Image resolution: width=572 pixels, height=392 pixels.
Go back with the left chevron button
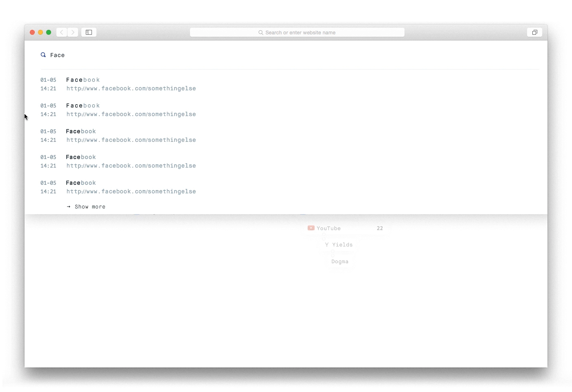point(62,32)
